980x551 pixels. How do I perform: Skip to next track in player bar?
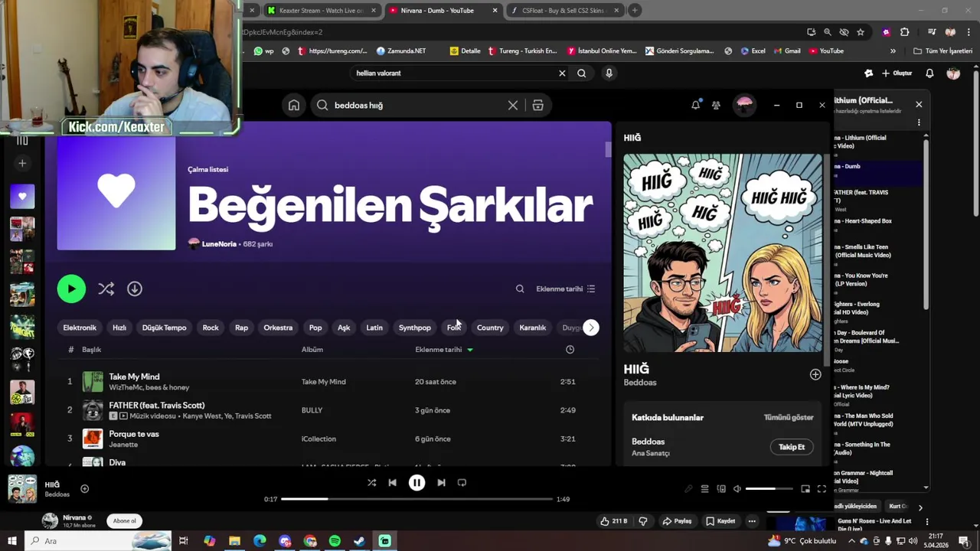coord(441,483)
